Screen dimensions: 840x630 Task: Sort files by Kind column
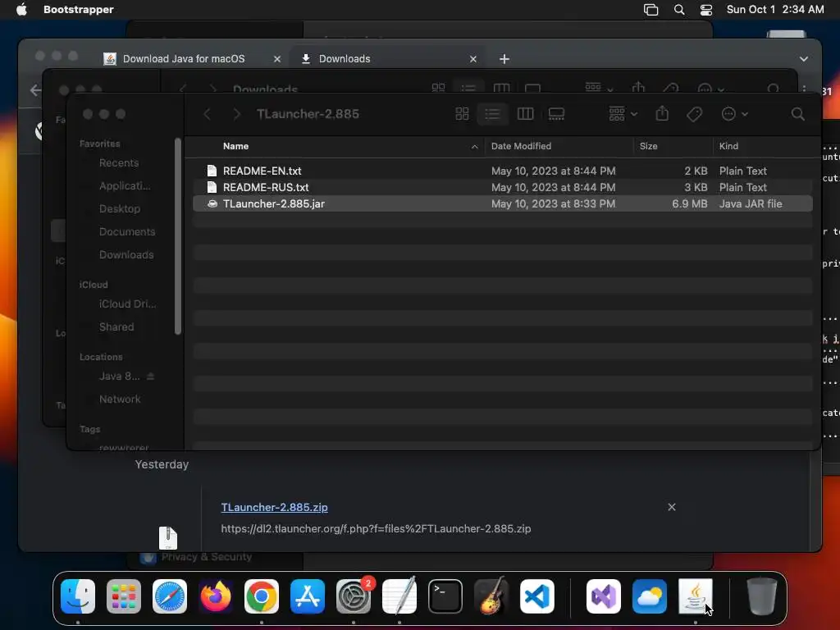[x=728, y=146]
